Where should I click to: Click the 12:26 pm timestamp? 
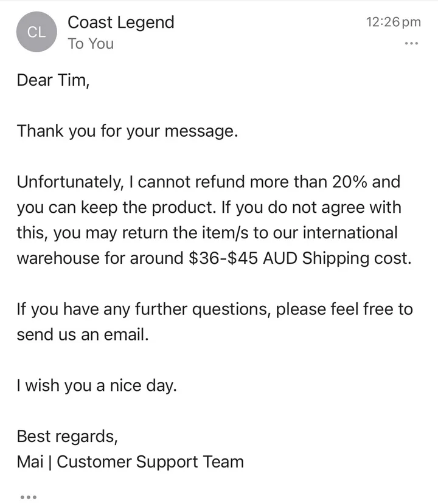pos(393,22)
